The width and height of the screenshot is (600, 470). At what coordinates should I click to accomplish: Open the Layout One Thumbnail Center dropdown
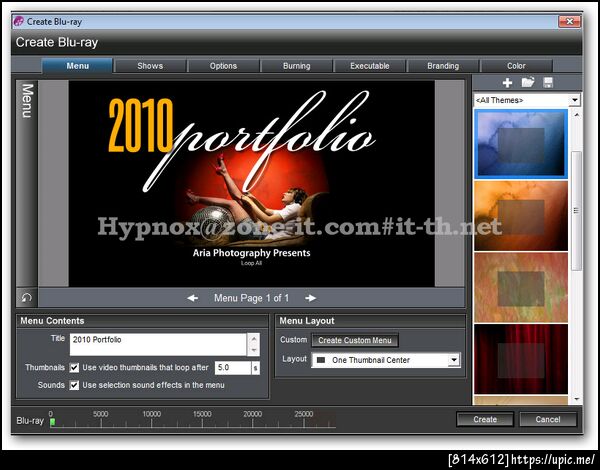[386, 360]
